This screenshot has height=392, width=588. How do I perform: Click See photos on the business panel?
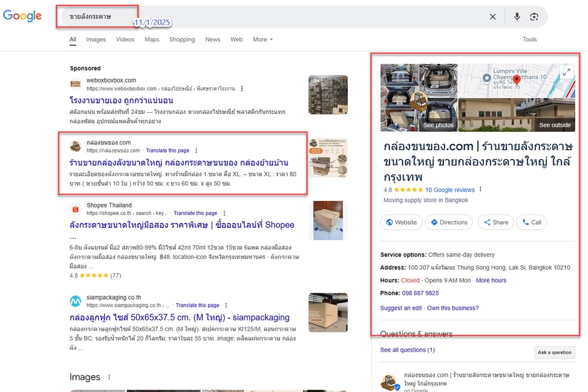(x=438, y=126)
